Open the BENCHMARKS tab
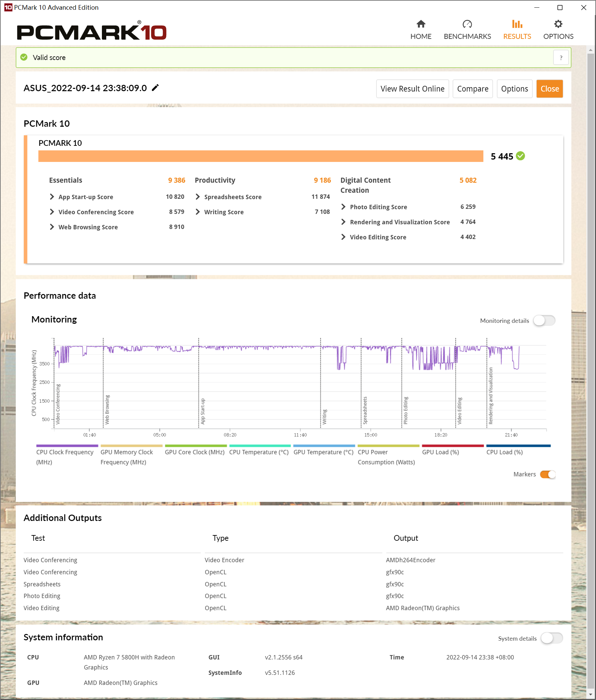This screenshot has width=596, height=700. [x=467, y=30]
